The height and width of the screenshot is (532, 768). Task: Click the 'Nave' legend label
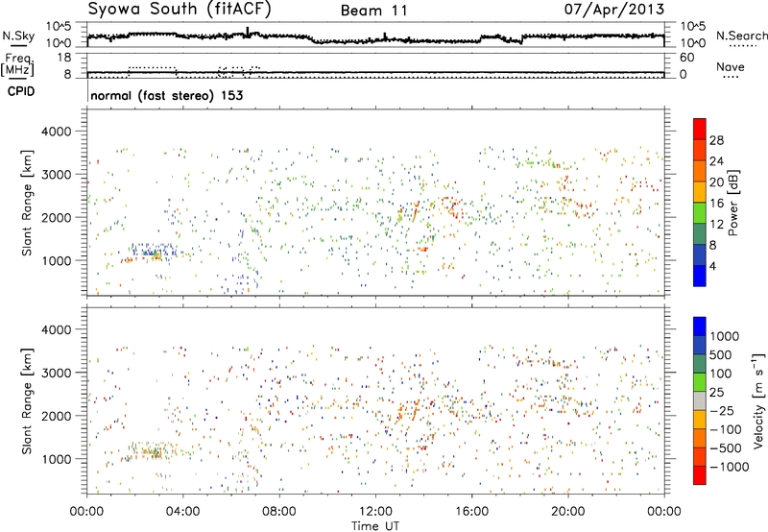(731, 67)
